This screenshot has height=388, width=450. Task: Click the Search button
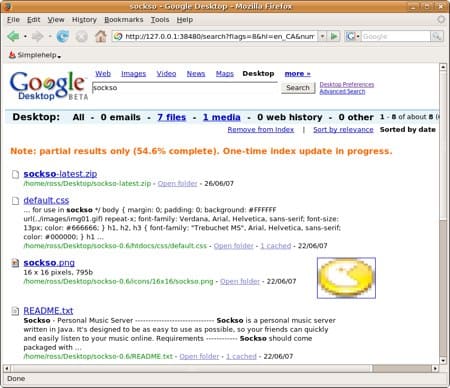[x=298, y=88]
